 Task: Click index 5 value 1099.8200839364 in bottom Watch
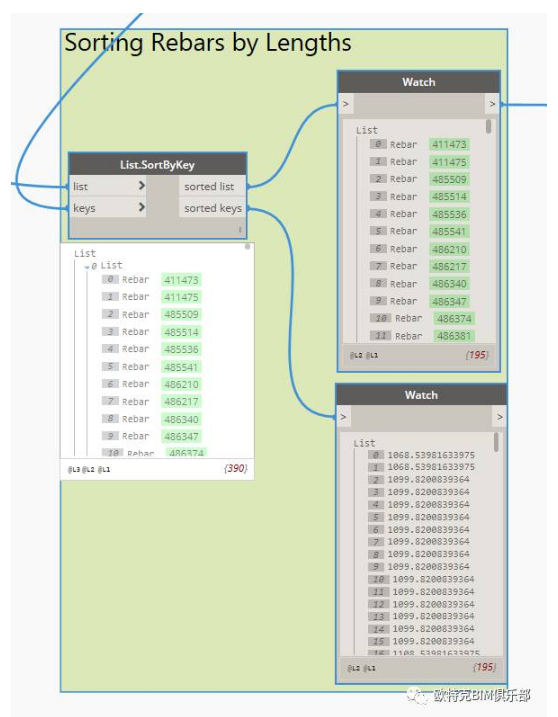click(x=428, y=517)
